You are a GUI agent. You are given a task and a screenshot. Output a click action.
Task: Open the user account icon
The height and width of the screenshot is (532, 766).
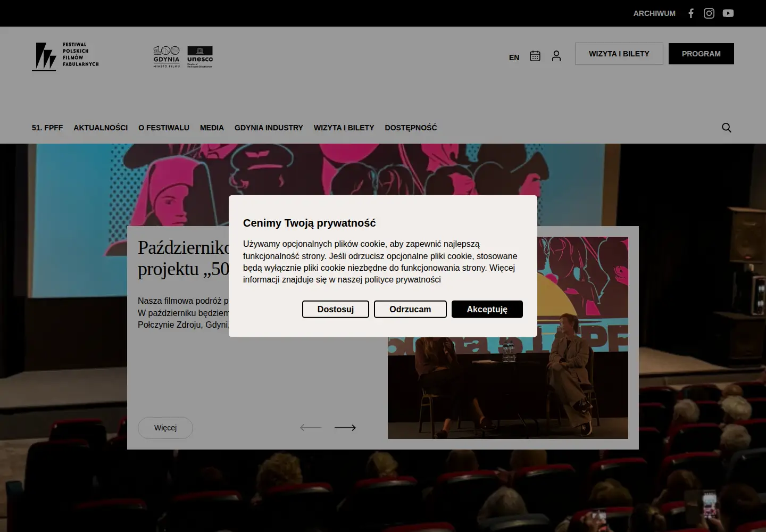pos(556,56)
